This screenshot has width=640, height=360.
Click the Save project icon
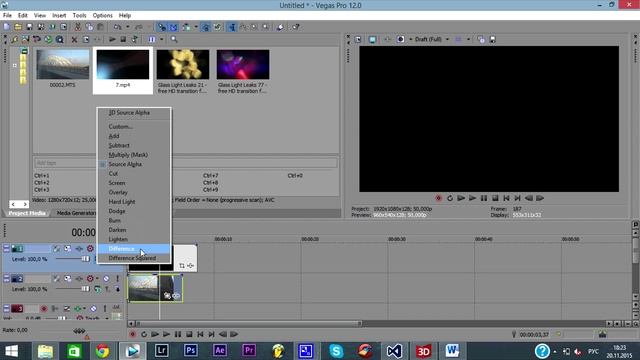pos(29,27)
